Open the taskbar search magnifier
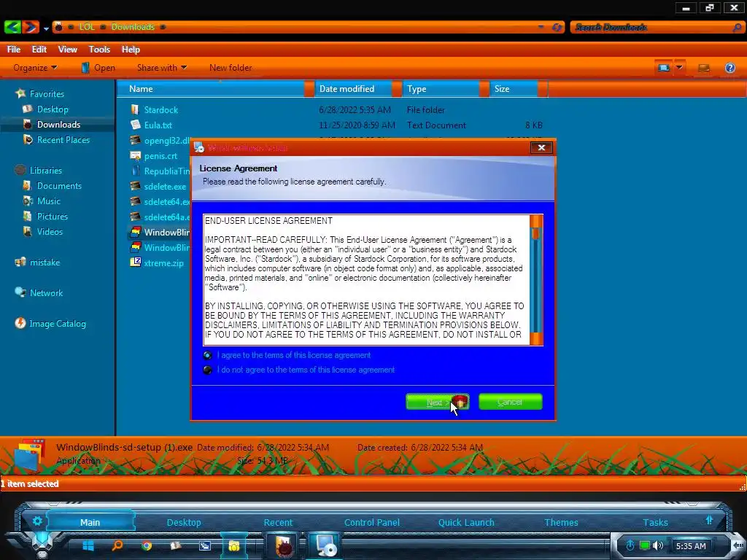Screen dimensions: 747x560 click(x=117, y=545)
